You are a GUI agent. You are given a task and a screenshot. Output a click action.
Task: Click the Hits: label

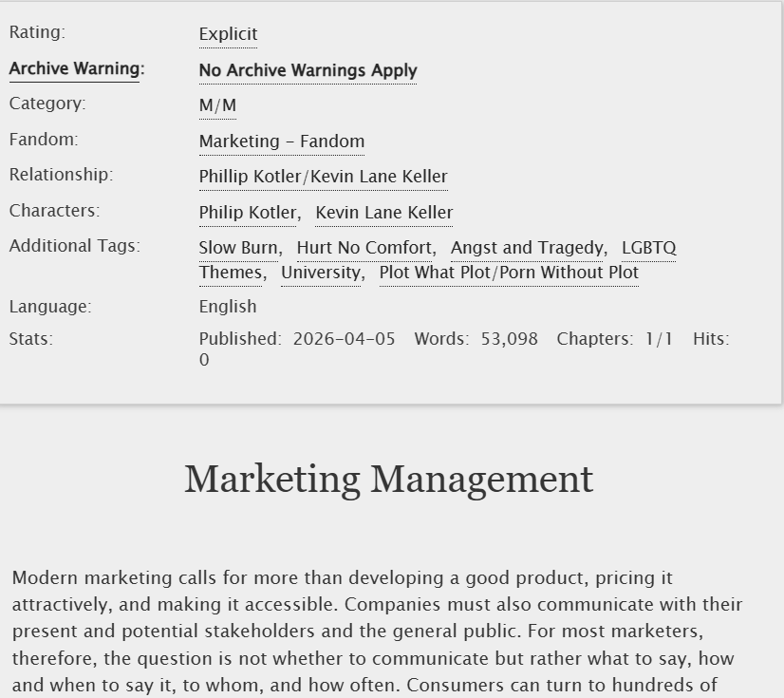(x=711, y=339)
